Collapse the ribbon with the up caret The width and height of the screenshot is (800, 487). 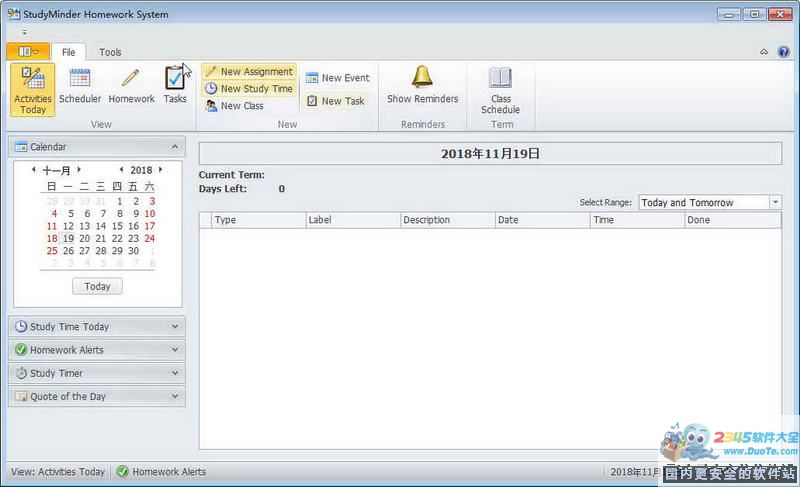pyautogui.click(x=764, y=52)
